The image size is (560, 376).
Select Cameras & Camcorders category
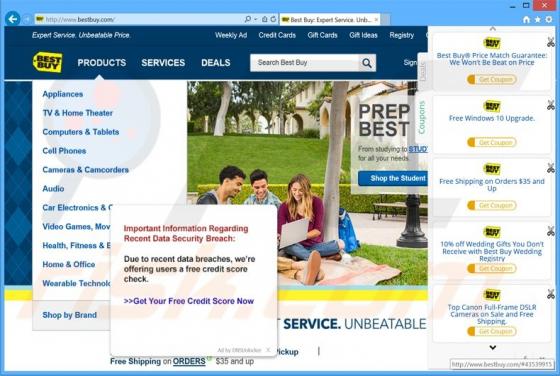coord(86,170)
